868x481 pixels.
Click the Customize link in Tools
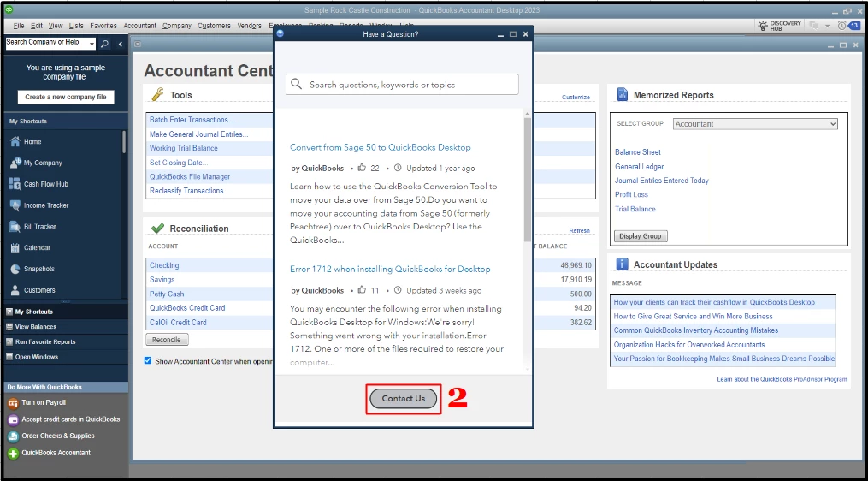pos(576,97)
